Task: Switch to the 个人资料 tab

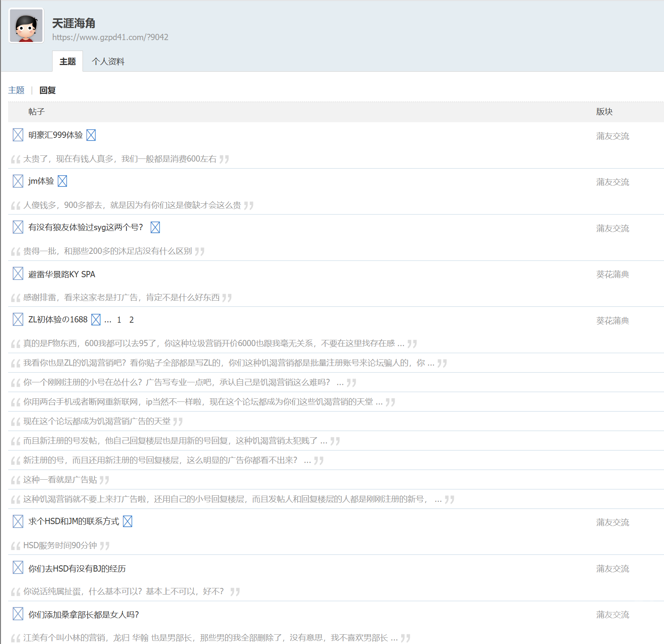Action: click(x=108, y=62)
